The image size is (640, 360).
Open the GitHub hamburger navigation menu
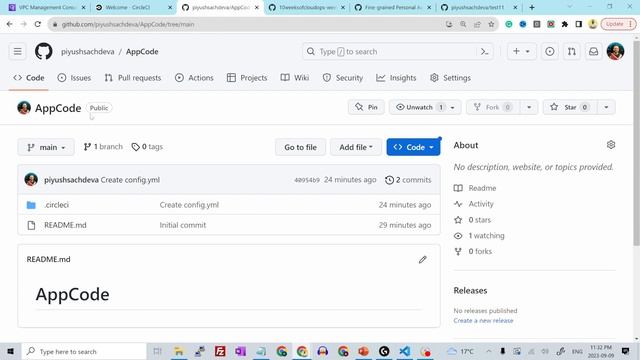click(x=18, y=51)
